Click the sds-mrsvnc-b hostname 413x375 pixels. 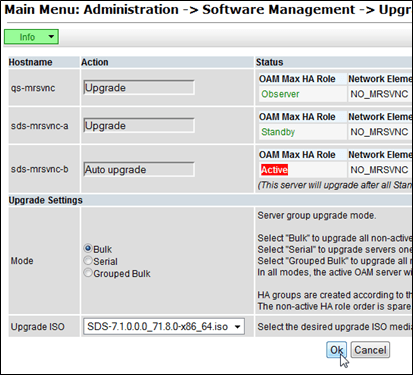[x=40, y=169]
